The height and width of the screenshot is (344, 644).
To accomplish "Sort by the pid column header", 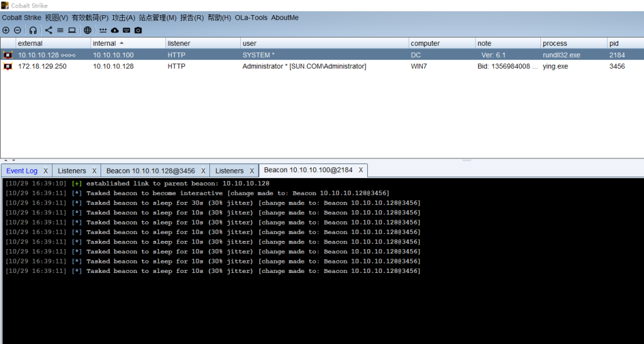I will (626, 43).
